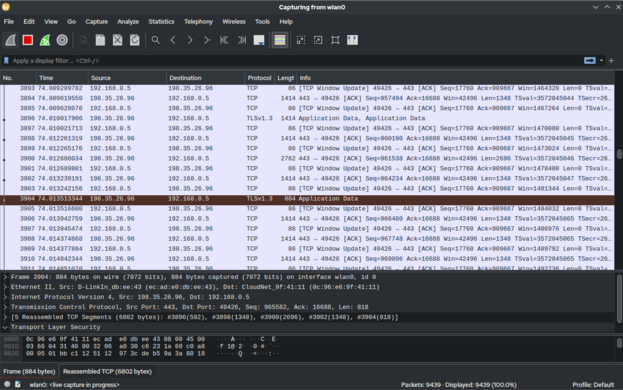Image resolution: width=623 pixels, height=390 pixels.
Task: Switch to Reassembled TCP (6802 bytes) tab
Action: point(107,371)
